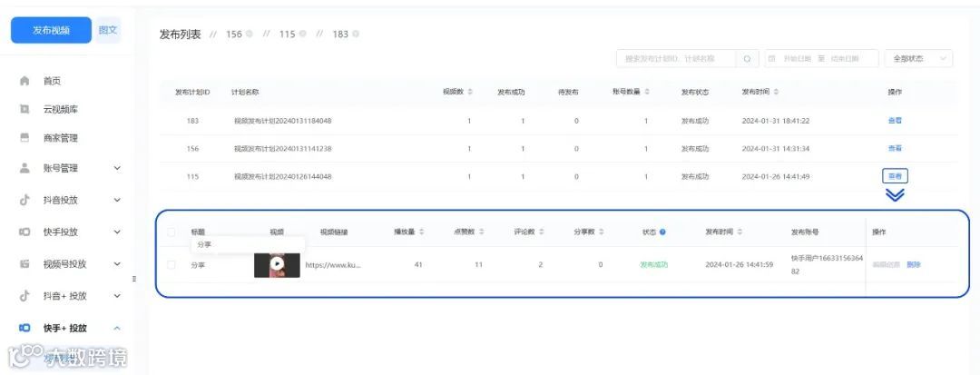Expand the 抖音投放 menu chevron

coord(117,200)
